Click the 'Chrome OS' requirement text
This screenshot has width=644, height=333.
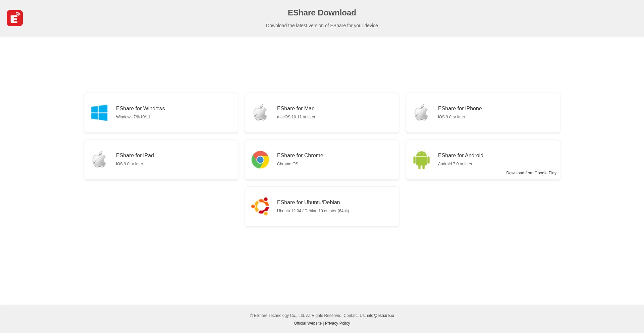[x=287, y=164]
